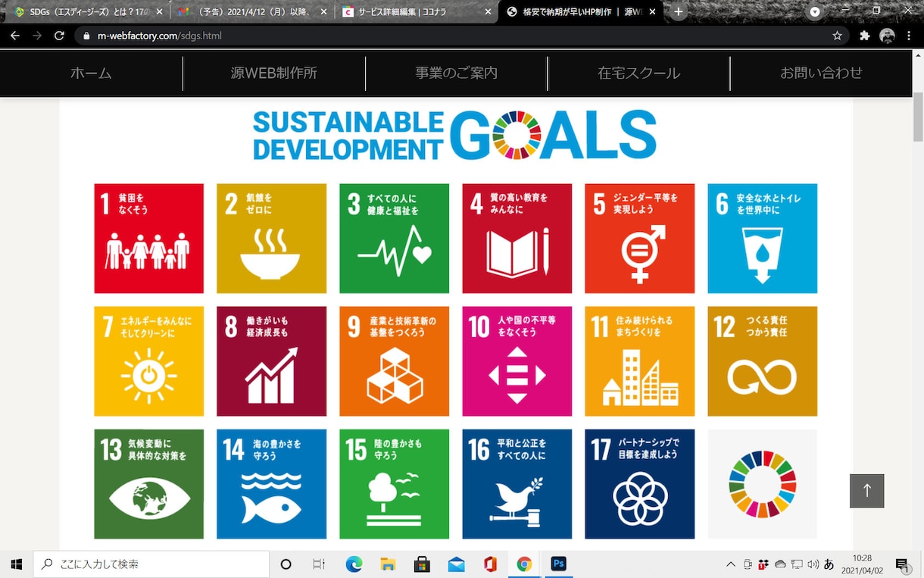Open Mail app from taskbar
Image resolution: width=924 pixels, height=578 pixels.
pos(456,564)
